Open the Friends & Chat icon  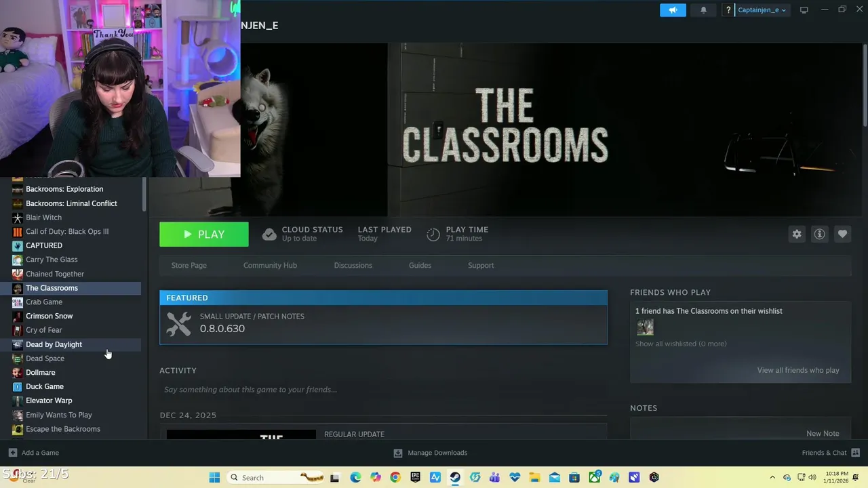[855, 453]
